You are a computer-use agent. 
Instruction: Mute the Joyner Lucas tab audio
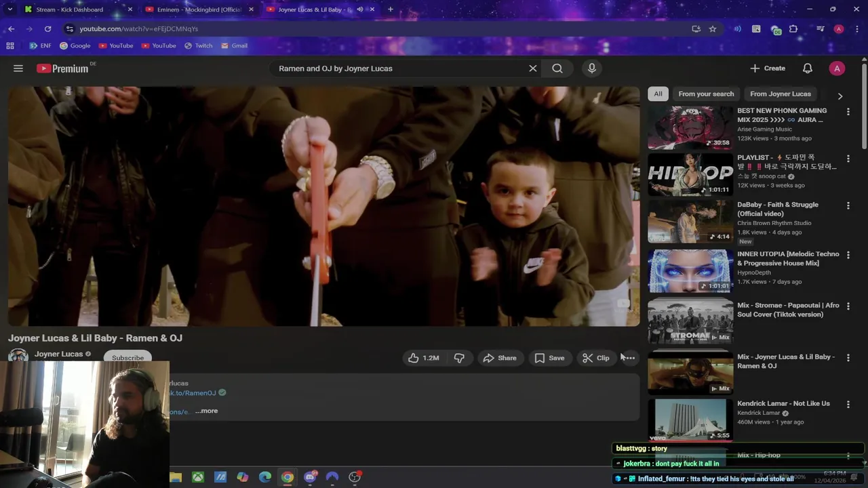[360, 9]
